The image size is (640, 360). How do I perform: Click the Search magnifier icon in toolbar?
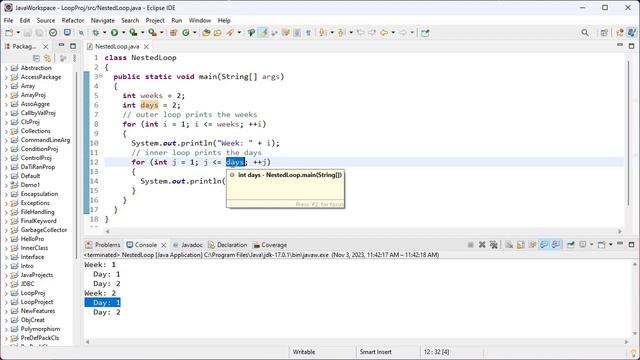585,33
